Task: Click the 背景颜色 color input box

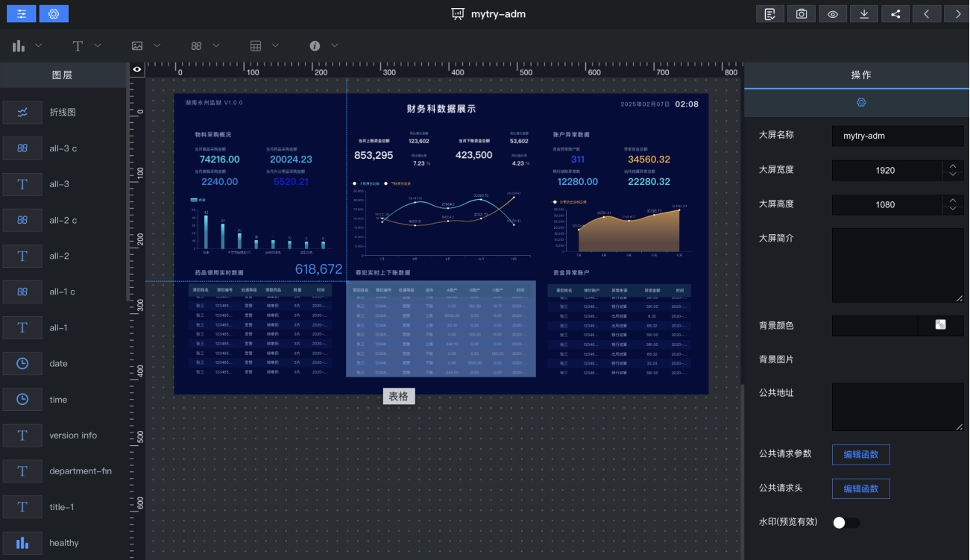Action: (x=875, y=326)
